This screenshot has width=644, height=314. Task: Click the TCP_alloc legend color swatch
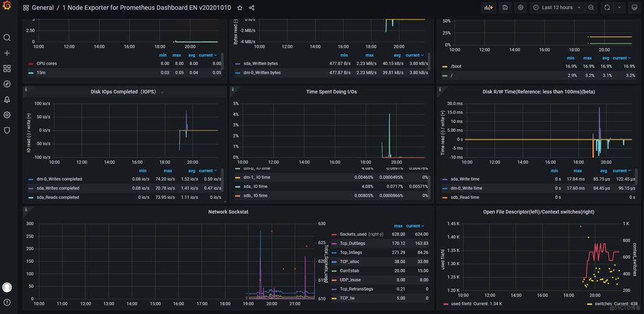pyautogui.click(x=334, y=262)
